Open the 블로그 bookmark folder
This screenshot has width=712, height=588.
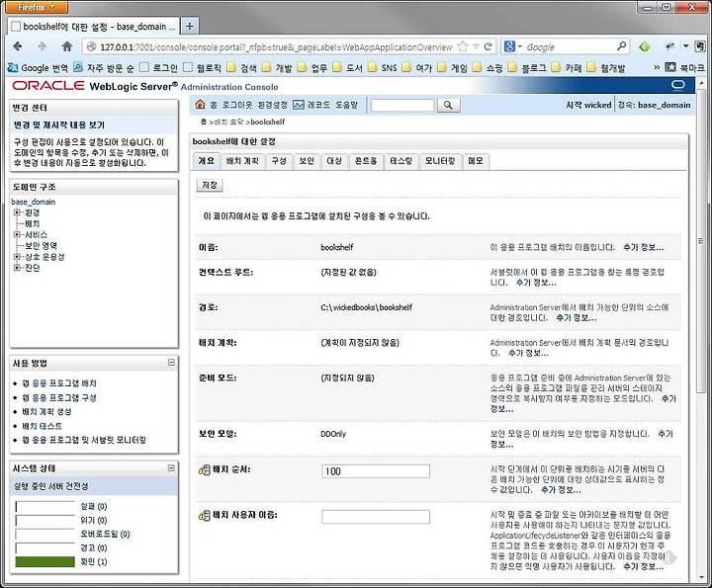tap(527, 67)
